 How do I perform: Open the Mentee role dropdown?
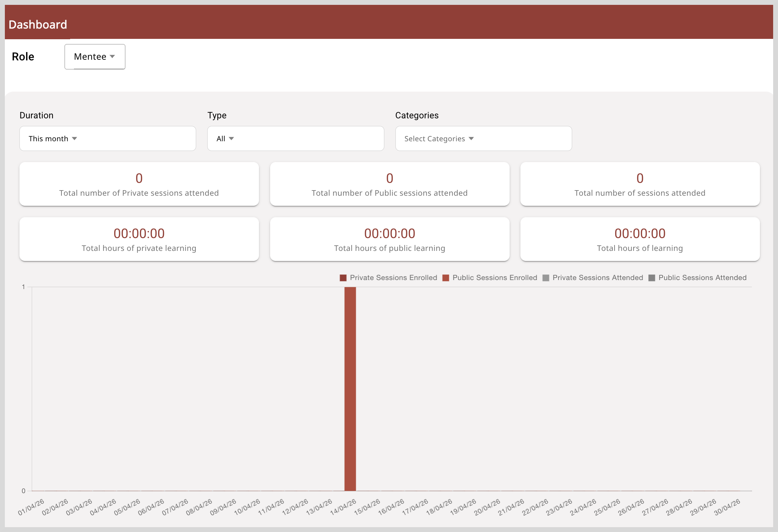[95, 57]
